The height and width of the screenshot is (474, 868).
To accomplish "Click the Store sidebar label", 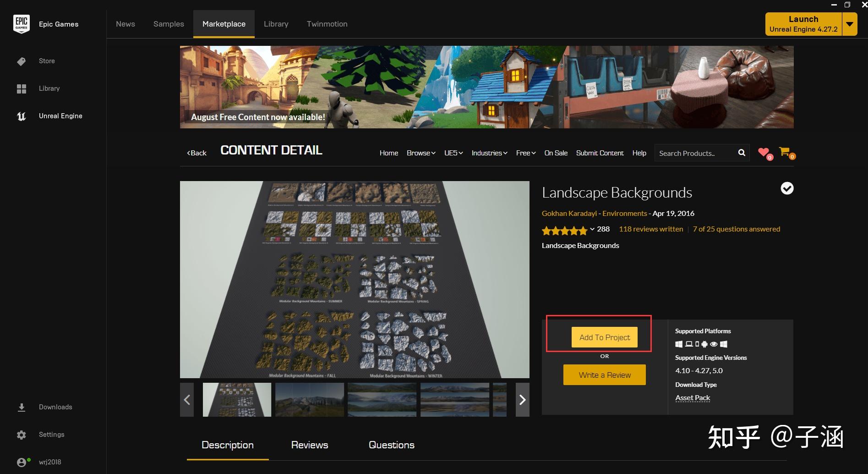I will [47, 61].
